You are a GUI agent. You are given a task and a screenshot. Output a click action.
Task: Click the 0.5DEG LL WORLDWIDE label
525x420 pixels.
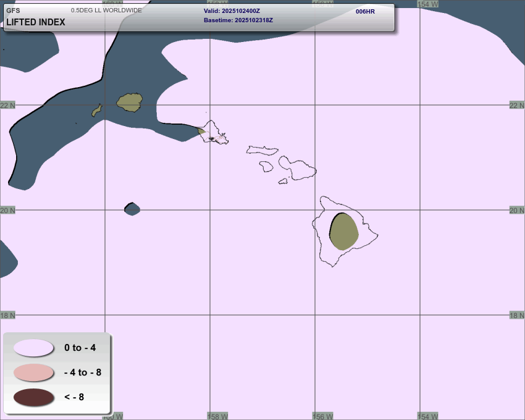point(106,10)
